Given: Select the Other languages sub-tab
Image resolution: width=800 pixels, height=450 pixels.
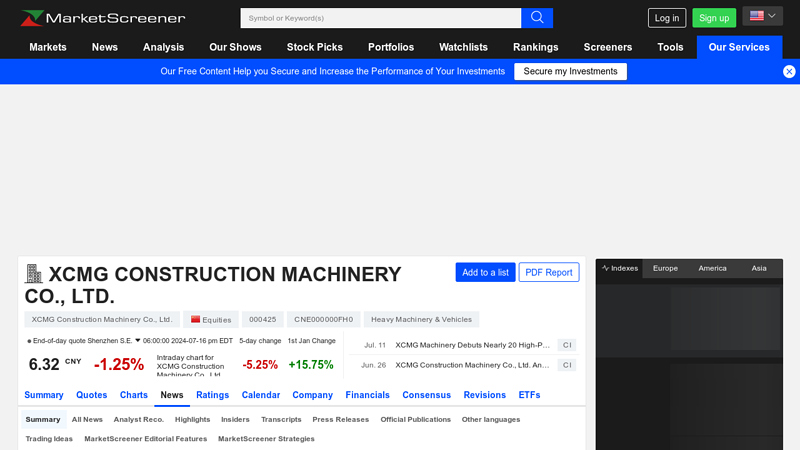Looking at the screenshot, I should click(491, 419).
